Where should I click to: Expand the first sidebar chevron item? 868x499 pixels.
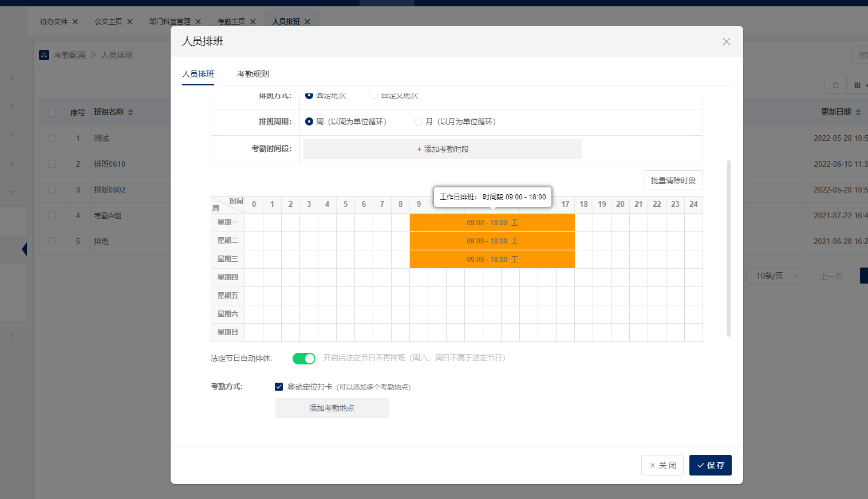point(12,77)
